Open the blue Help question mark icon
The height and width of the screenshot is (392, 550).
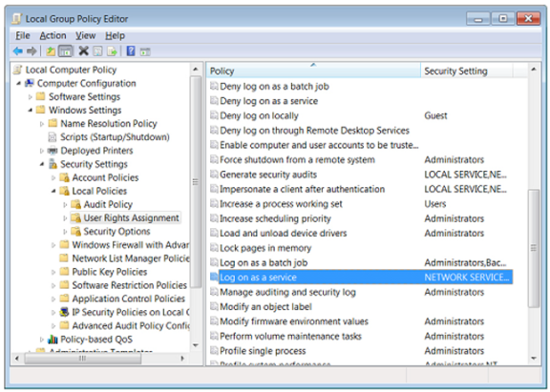coord(131,52)
